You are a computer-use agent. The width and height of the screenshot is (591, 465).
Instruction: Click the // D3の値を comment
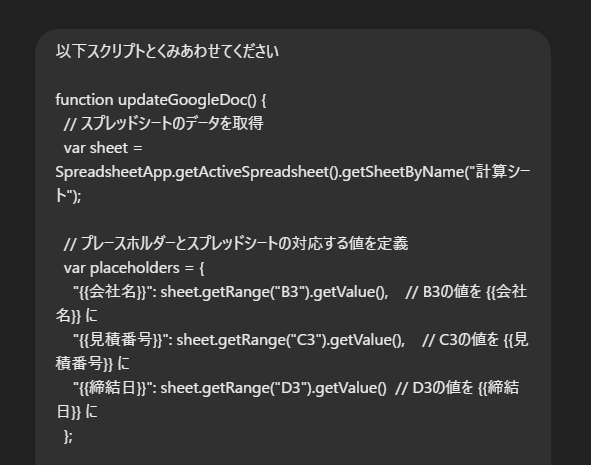click(x=434, y=388)
